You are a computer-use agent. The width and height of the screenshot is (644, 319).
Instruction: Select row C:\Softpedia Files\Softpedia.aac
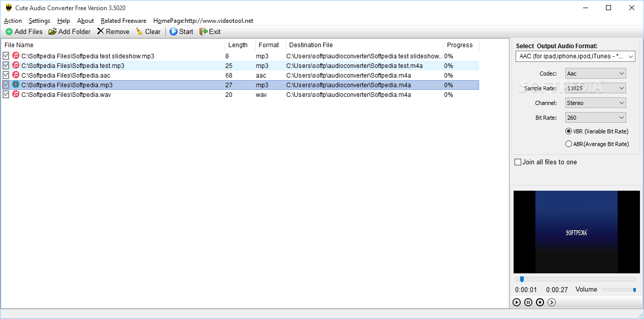(x=240, y=75)
